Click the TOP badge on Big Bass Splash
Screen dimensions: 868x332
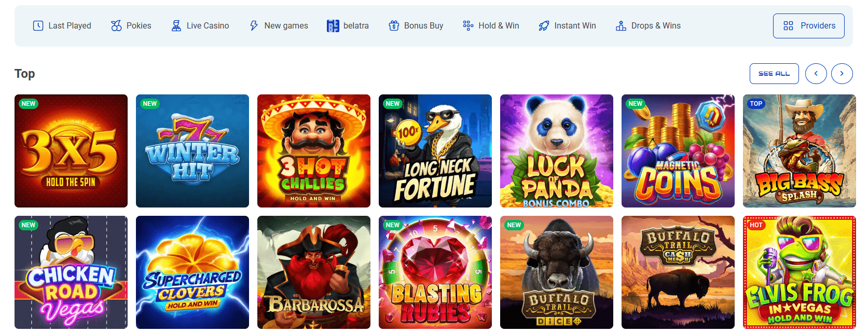point(756,104)
